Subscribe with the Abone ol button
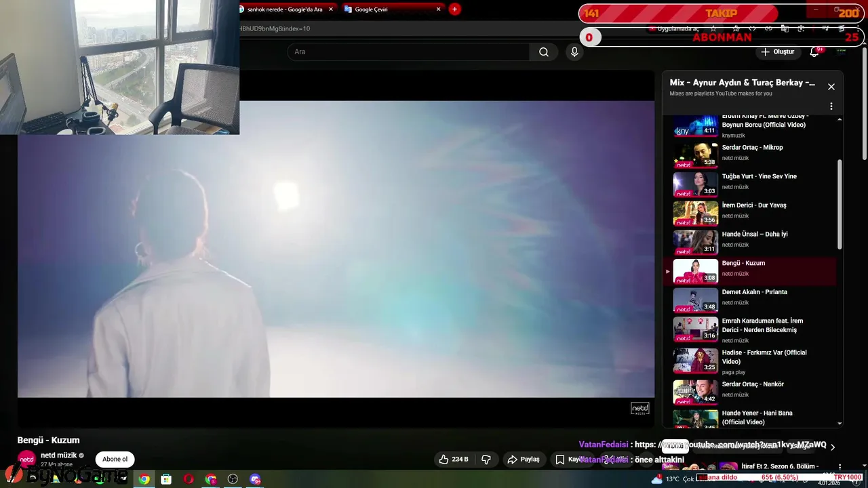Image resolution: width=868 pixels, height=488 pixels. coord(115,460)
